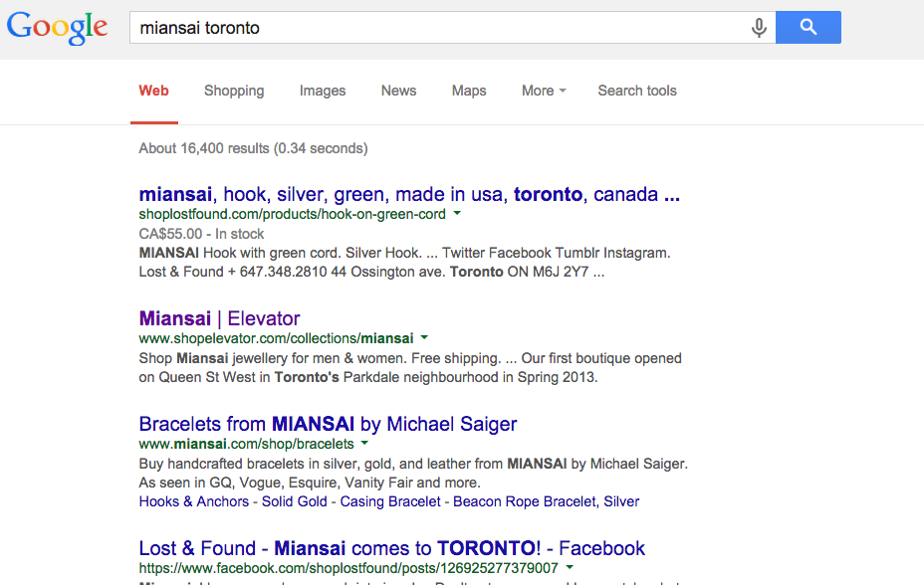Screen dimensions: 924x585
Task: Open the miansai hook silver green result
Action: point(409,194)
